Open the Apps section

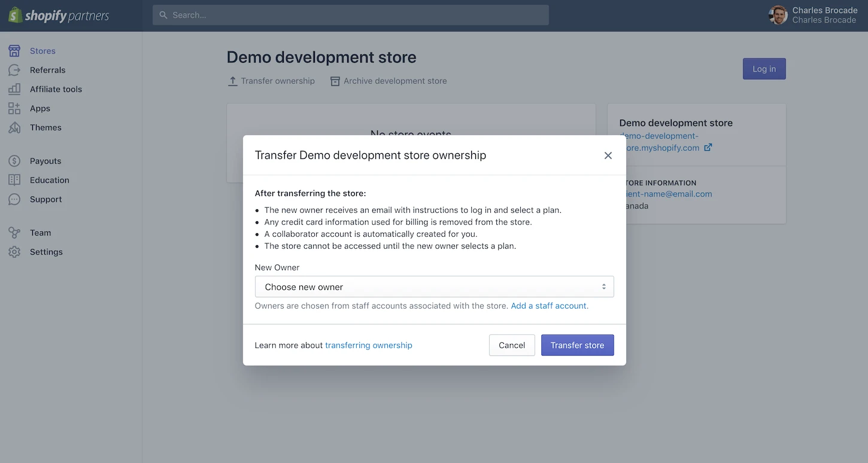[40, 108]
